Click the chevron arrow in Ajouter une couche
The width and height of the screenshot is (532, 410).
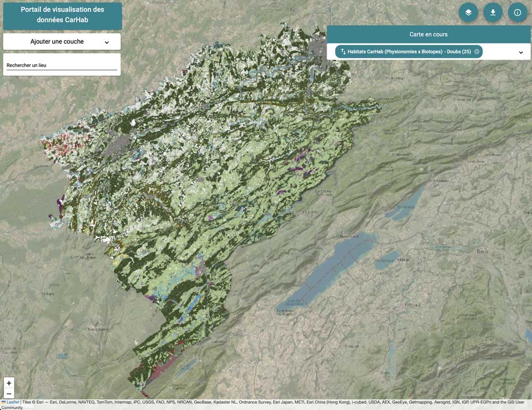pyautogui.click(x=107, y=42)
